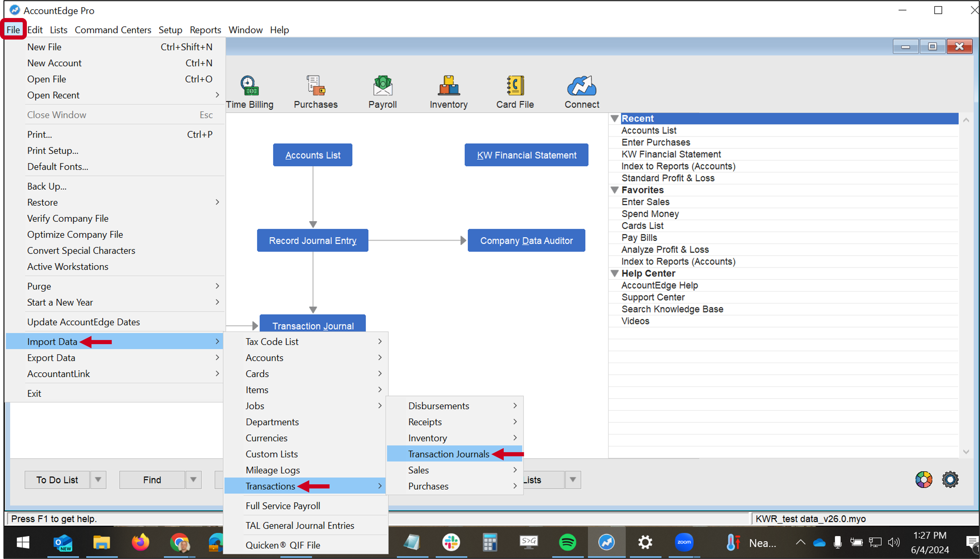Click the sidebar scrollbar down arrow
Image resolution: width=980 pixels, height=559 pixels.
tap(966, 452)
